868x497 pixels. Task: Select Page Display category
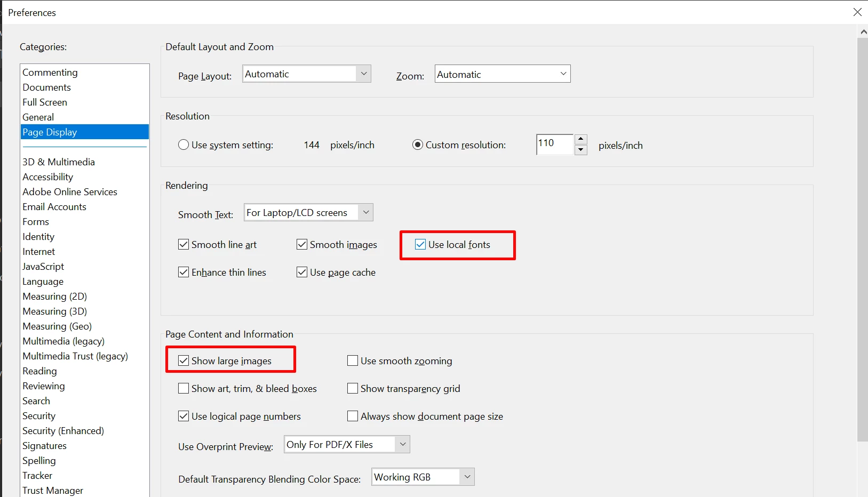84,132
